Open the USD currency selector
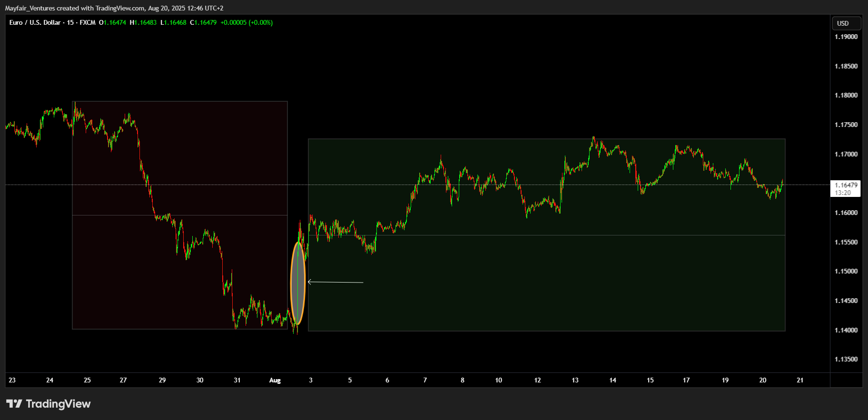This screenshot has height=420, width=868. (x=847, y=23)
